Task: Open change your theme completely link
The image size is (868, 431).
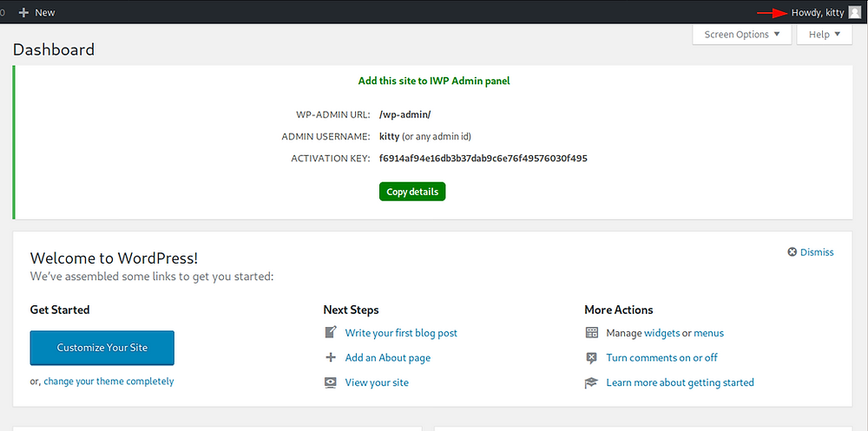Action: pyautogui.click(x=108, y=382)
